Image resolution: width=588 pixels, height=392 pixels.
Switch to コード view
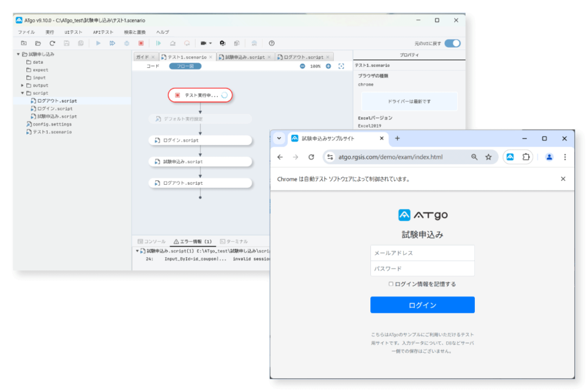153,67
